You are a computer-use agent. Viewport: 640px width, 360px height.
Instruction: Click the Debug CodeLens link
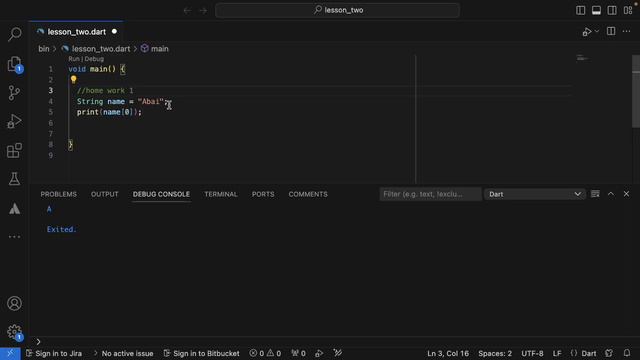click(94, 59)
